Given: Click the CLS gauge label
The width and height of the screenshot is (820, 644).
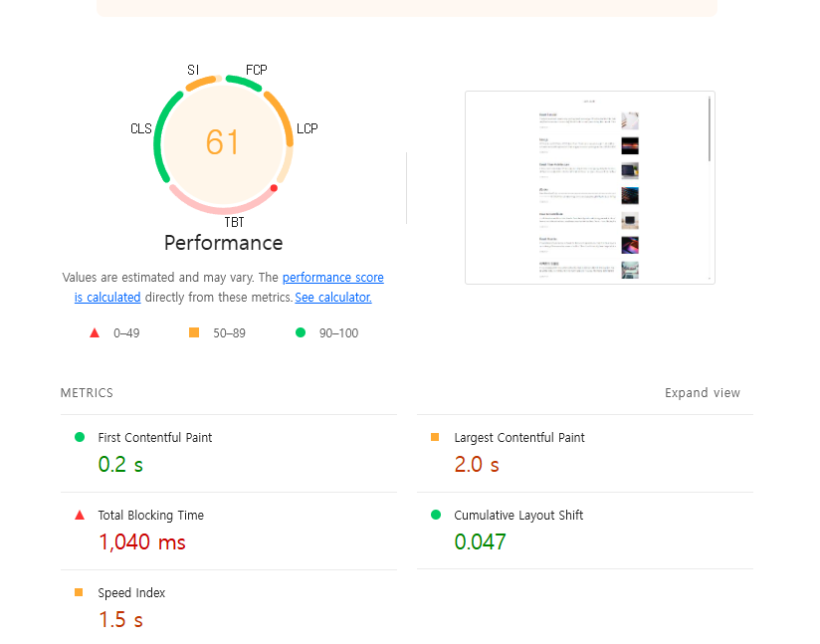Looking at the screenshot, I should point(141,128).
